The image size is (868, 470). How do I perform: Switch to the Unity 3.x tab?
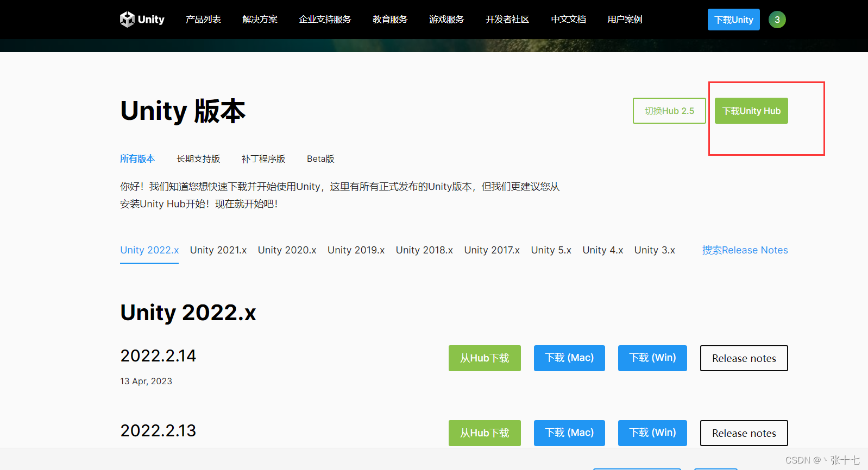[x=655, y=250]
